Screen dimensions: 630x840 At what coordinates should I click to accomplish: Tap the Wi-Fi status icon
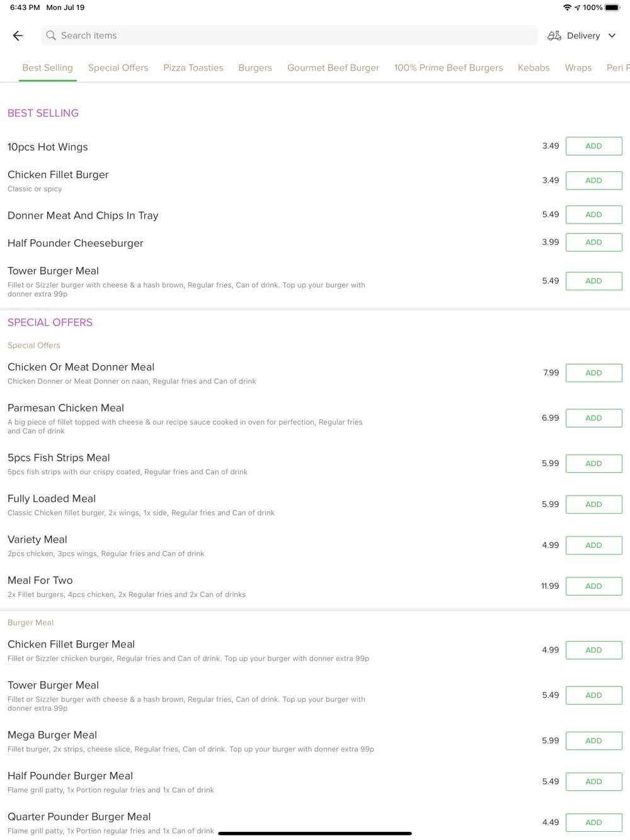(567, 8)
